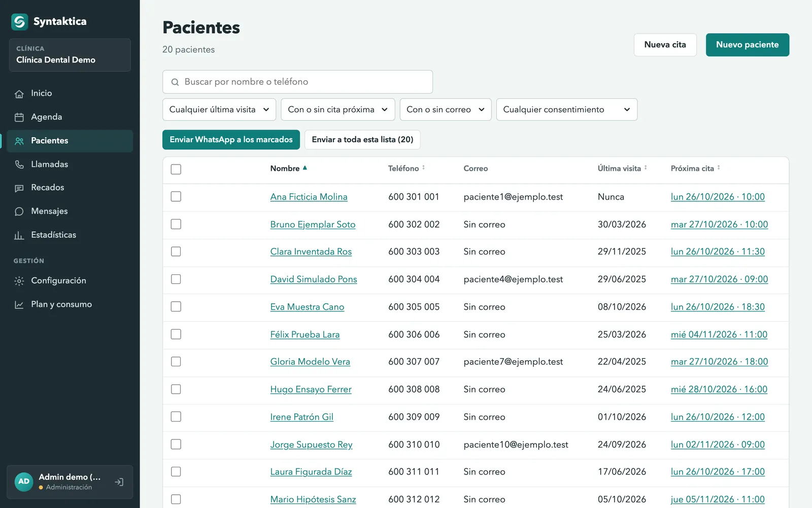Open patient Eva Muestra Cano
812x508 pixels.
click(x=307, y=307)
